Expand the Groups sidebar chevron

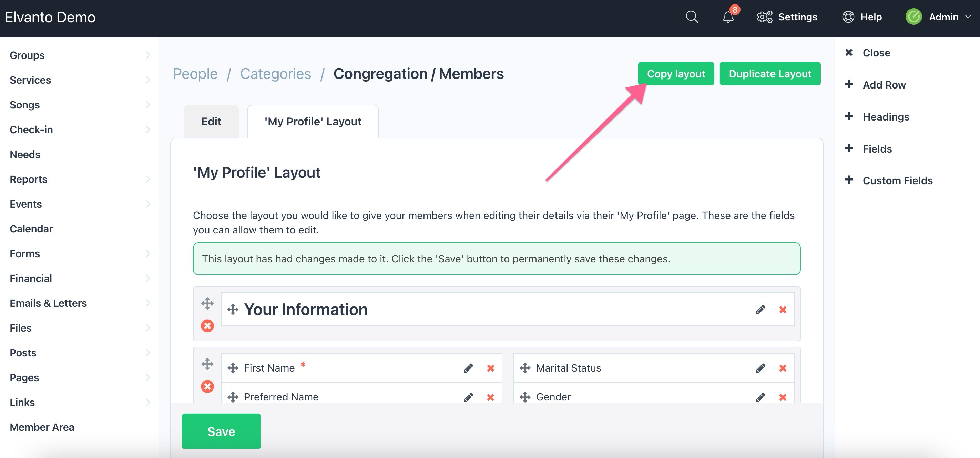point(148,55)
